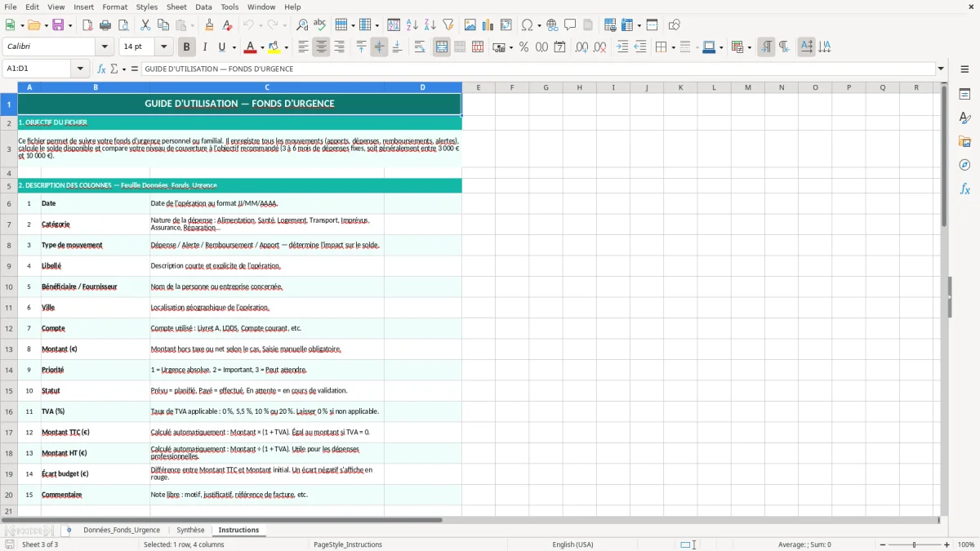Image resolution: width=980 pixels, height=551 pixels.
Task: Open the Borders dropdown arrow
Action: [673, 47]
